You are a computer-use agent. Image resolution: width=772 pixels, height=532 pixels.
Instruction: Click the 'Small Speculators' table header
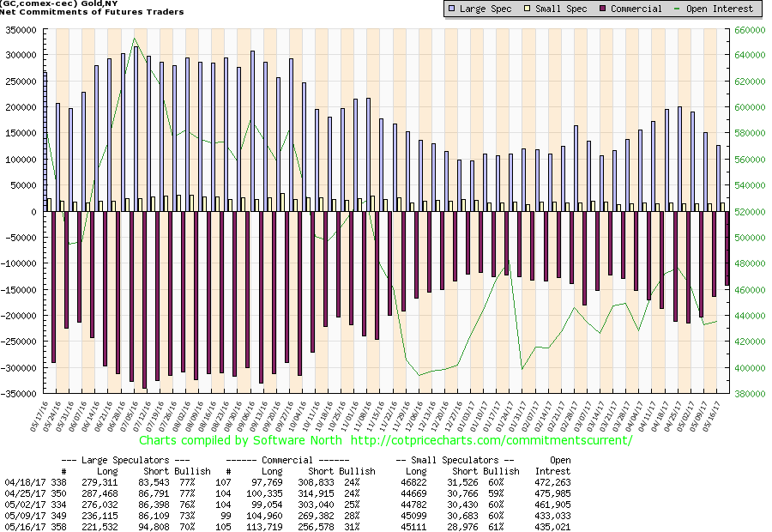(x=454, y=460)
